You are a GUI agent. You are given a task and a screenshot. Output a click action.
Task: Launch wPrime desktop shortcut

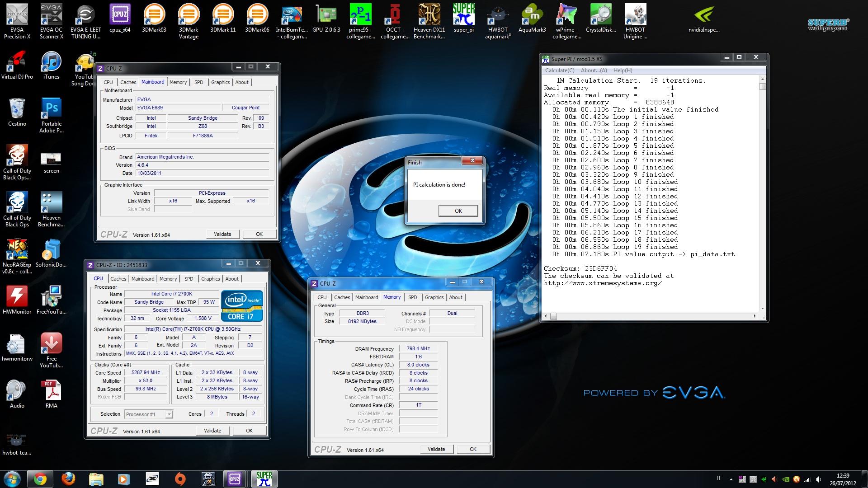[x=566, y=21]
